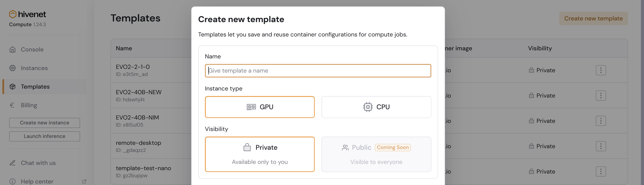
Task: Open options menu for EVO2-2-1-0 row
Action: click(x=600, y=70)
